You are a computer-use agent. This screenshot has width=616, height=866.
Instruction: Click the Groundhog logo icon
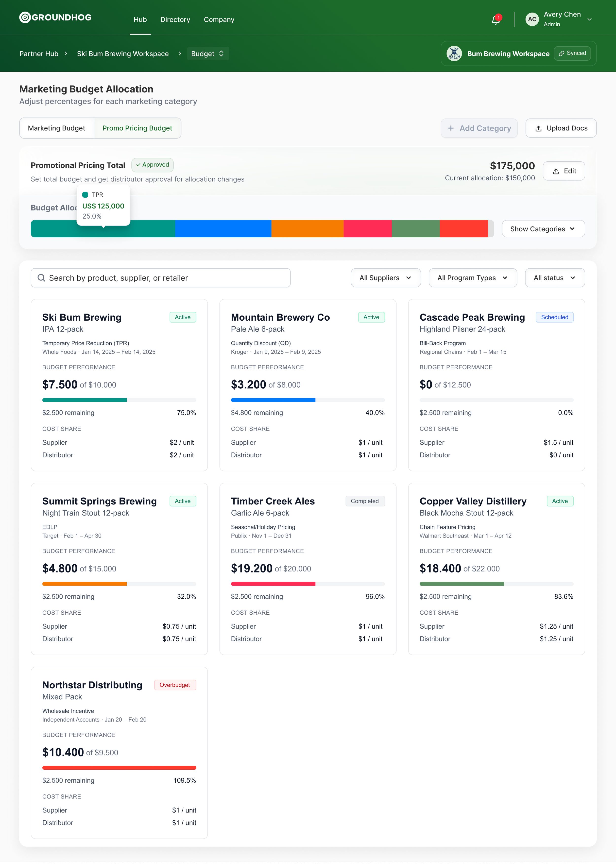coord(25,17)
